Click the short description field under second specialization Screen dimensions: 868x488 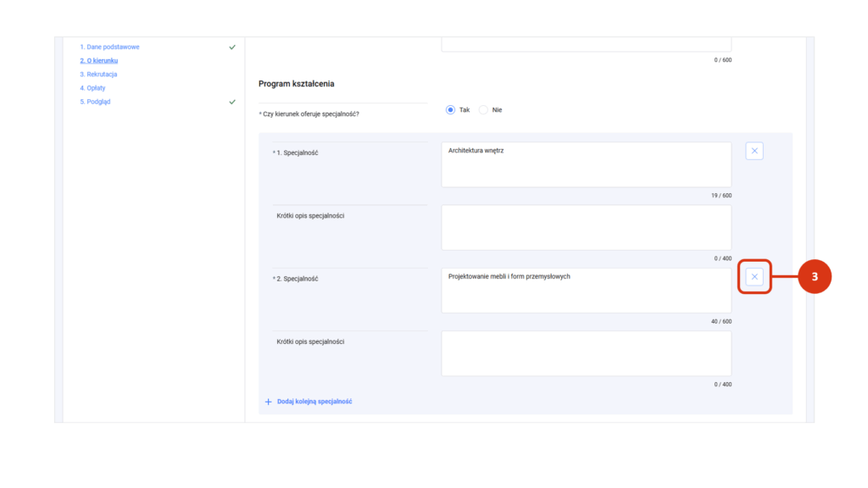586,353
